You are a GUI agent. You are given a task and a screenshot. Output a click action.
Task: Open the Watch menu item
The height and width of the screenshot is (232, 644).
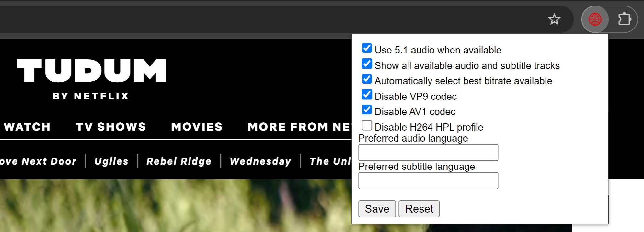point(27,127)
